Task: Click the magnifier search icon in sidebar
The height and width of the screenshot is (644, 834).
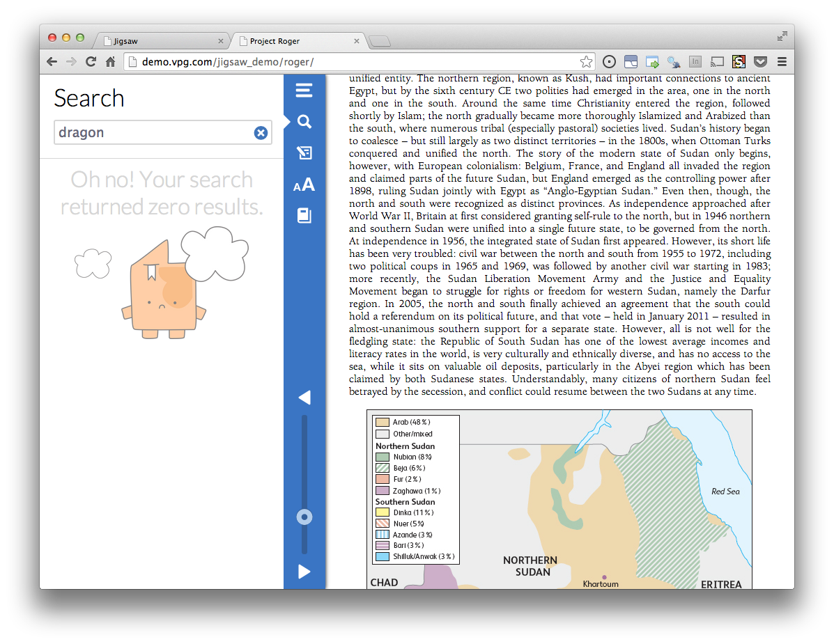Action: coord(304,122)
